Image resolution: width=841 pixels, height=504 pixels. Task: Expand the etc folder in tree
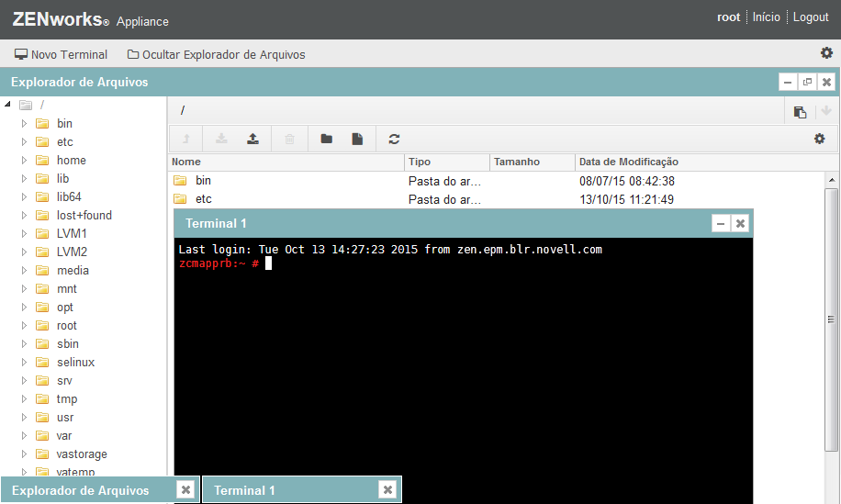coord(24,141)
